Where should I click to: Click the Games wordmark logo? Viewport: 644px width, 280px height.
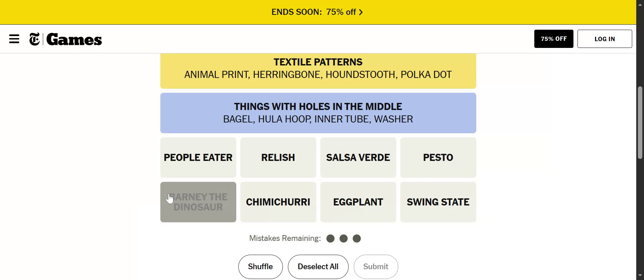tap(74, 39)
